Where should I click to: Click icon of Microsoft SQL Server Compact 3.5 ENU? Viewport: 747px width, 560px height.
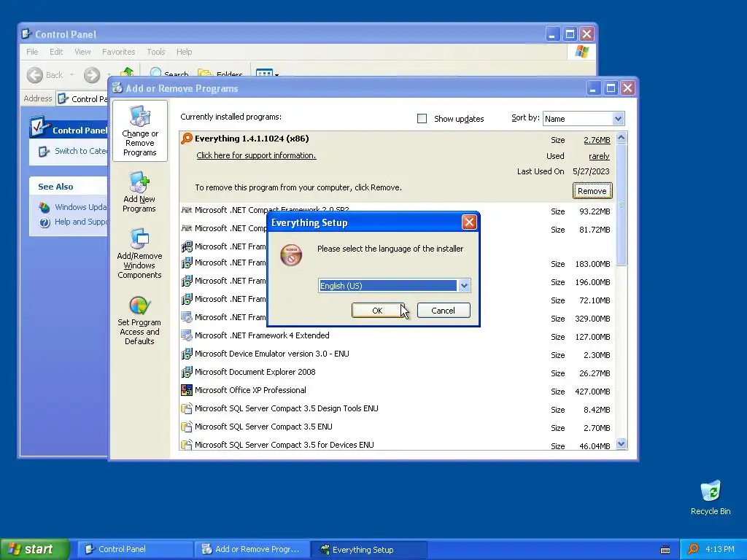[187, 427]
